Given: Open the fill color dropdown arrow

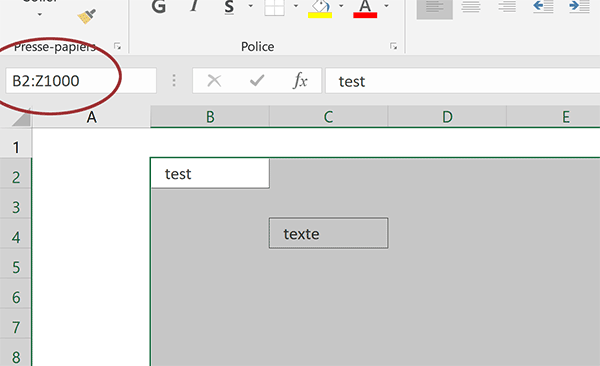Looking at the screenshot, I should 341,6.
